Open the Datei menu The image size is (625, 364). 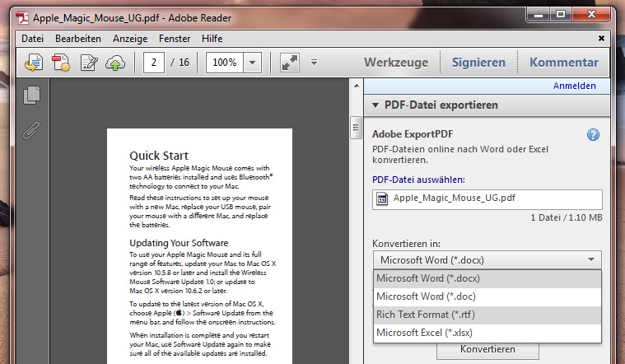tap(32, 39)
